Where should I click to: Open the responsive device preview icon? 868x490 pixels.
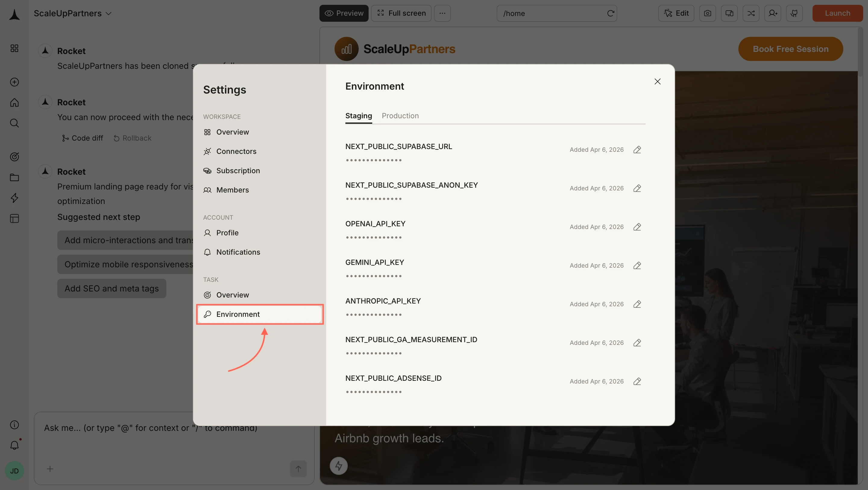[x=729, y=13]
